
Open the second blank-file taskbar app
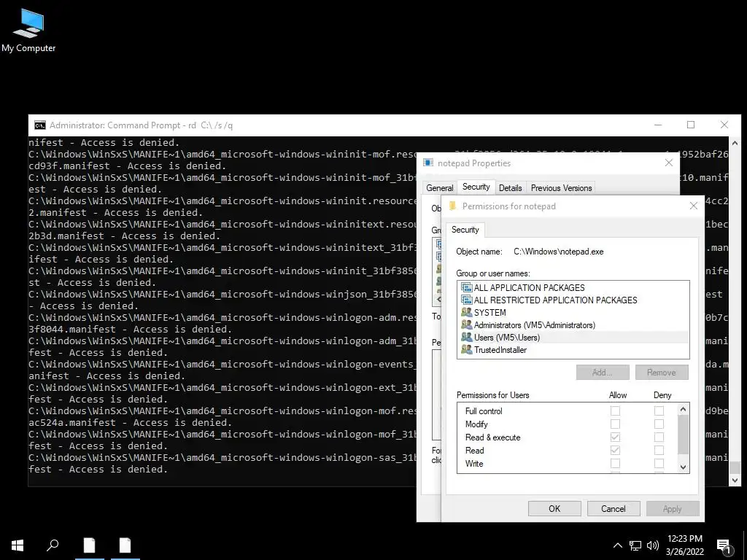125,545
